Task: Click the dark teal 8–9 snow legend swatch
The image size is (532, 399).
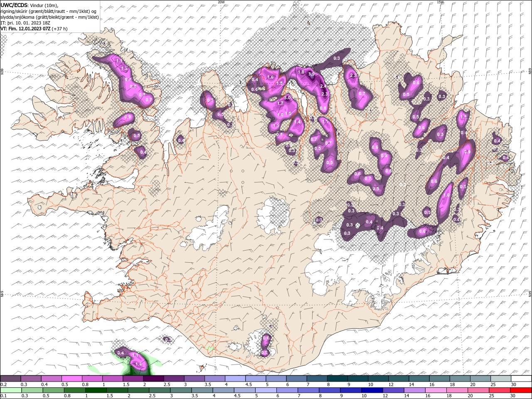Action: (337, 379)
